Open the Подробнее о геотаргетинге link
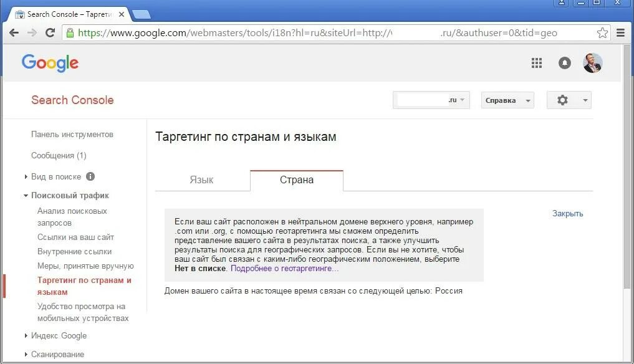Image resolution: width=634 pixels, height=364 pixels. tap(285, 268)
